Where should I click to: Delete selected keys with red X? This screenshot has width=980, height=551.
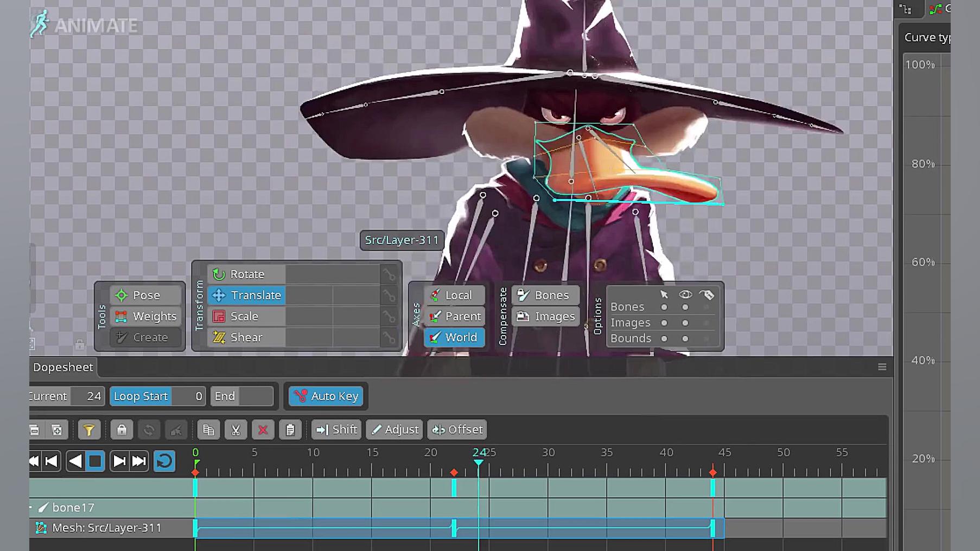pos(263,430)
